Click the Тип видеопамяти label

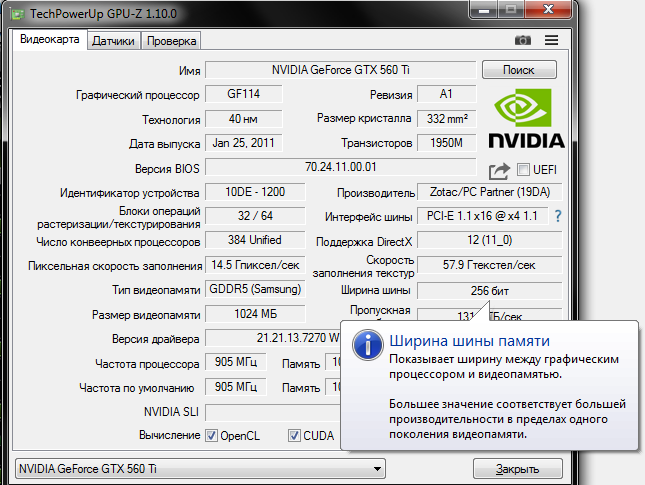tap(156, 290)
